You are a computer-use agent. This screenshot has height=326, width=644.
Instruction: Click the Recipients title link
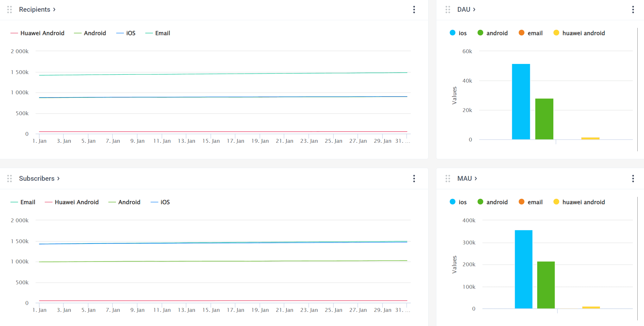tap(35, 9)
